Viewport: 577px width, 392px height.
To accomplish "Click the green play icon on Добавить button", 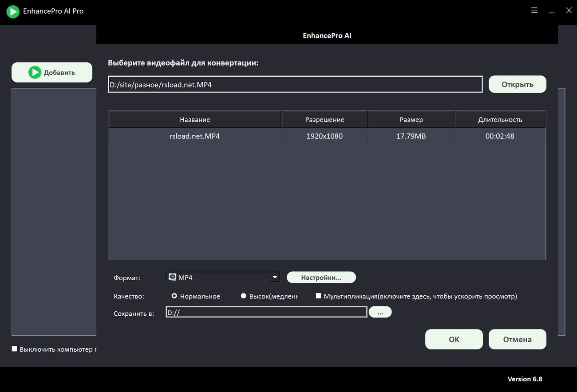I will 34,72.
